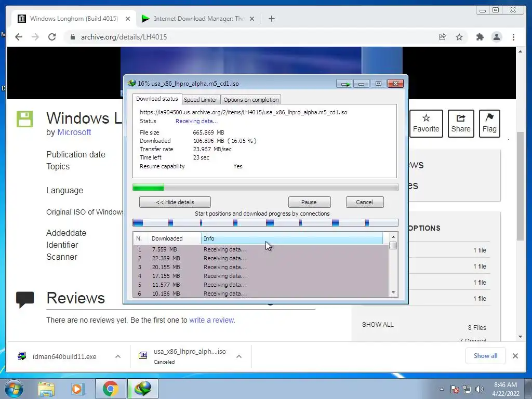Click the Downloaded column header

175,238
